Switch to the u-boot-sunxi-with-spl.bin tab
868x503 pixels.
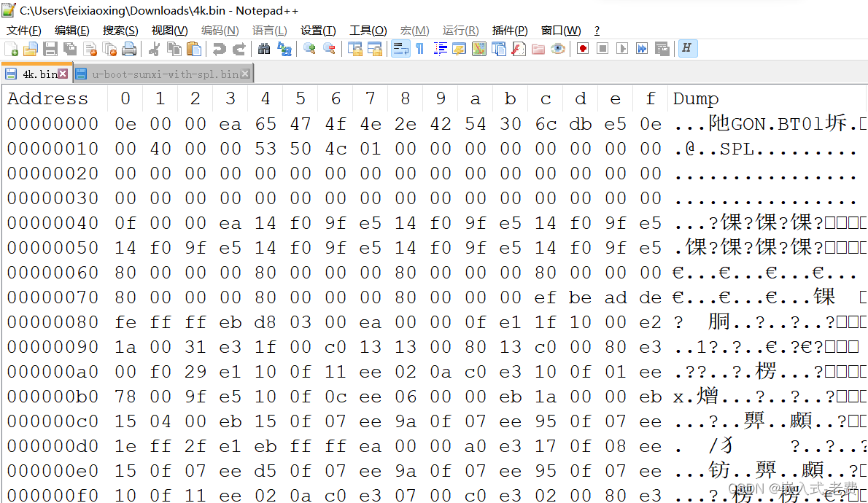[165, 74]
